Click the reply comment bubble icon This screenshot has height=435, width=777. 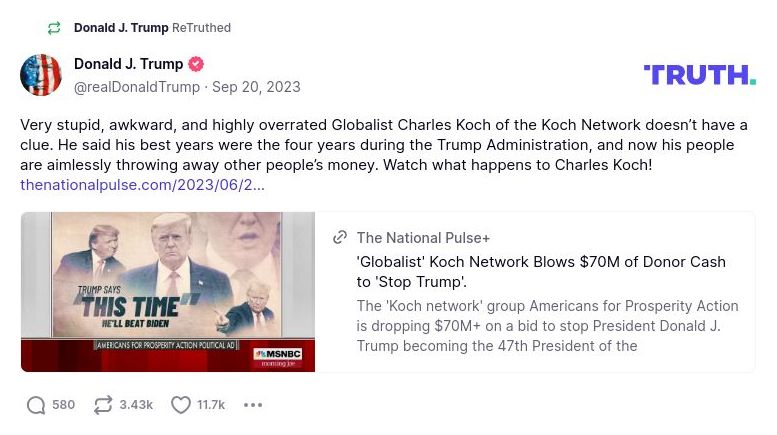click(36, 405)
